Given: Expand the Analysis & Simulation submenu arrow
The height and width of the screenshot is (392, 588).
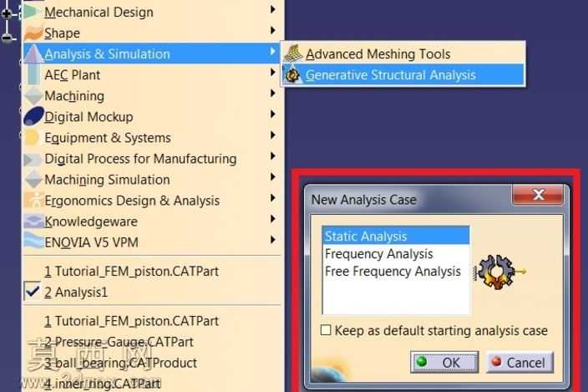Looking at the screenshot, I should pos(273,51).
